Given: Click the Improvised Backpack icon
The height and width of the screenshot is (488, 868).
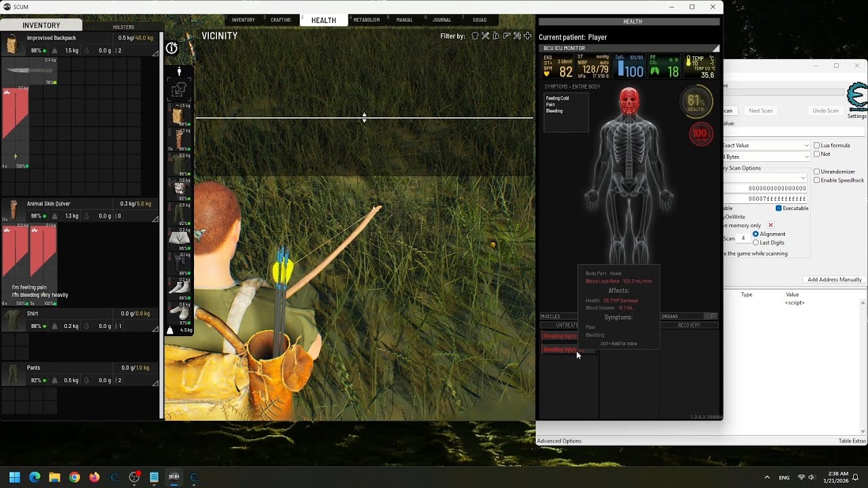Looking at the screenshot, I should [12, 45].
